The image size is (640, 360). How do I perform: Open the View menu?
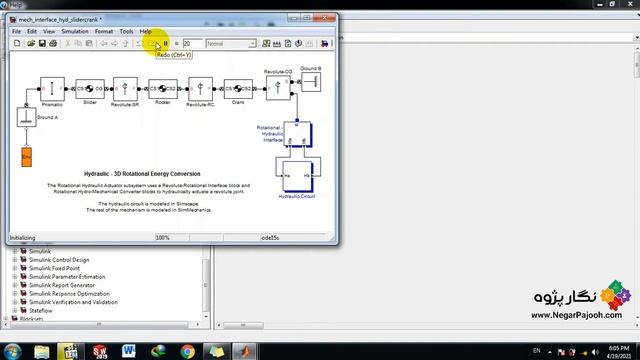49,31
